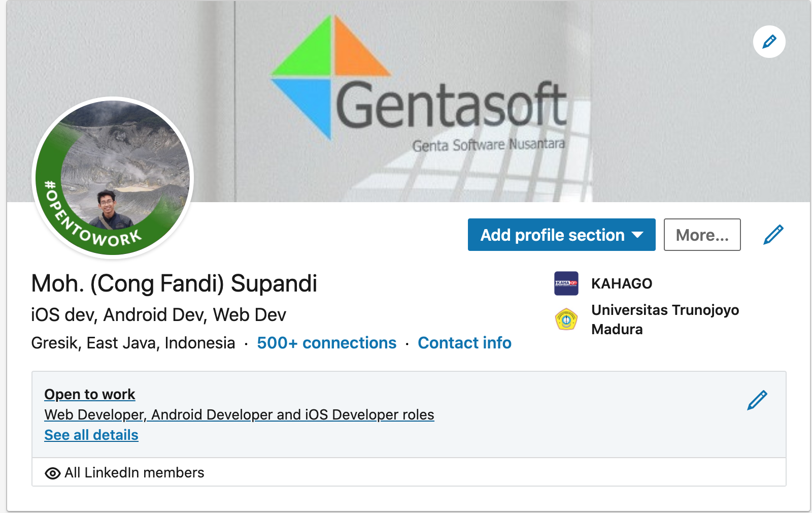Image resolution: width=812 pixels, height=513 pixels.
Task: Click the edit background photo pencil icon
Action: click(x=769, y=42)
